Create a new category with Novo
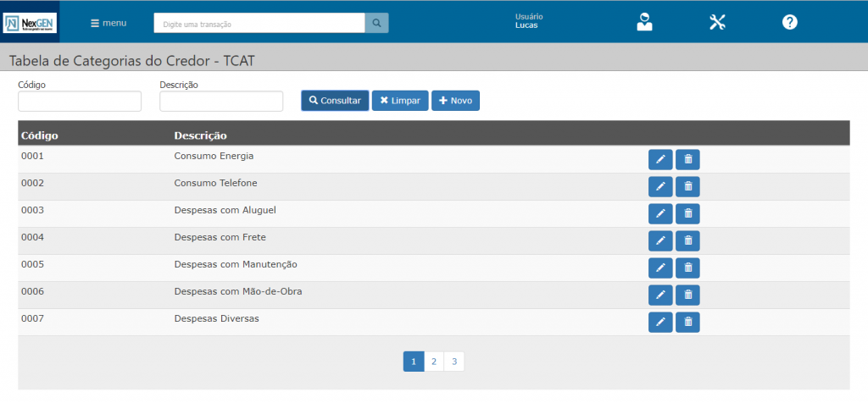The height and width of the screenshot is (403, 868). [x=455, y=101]
